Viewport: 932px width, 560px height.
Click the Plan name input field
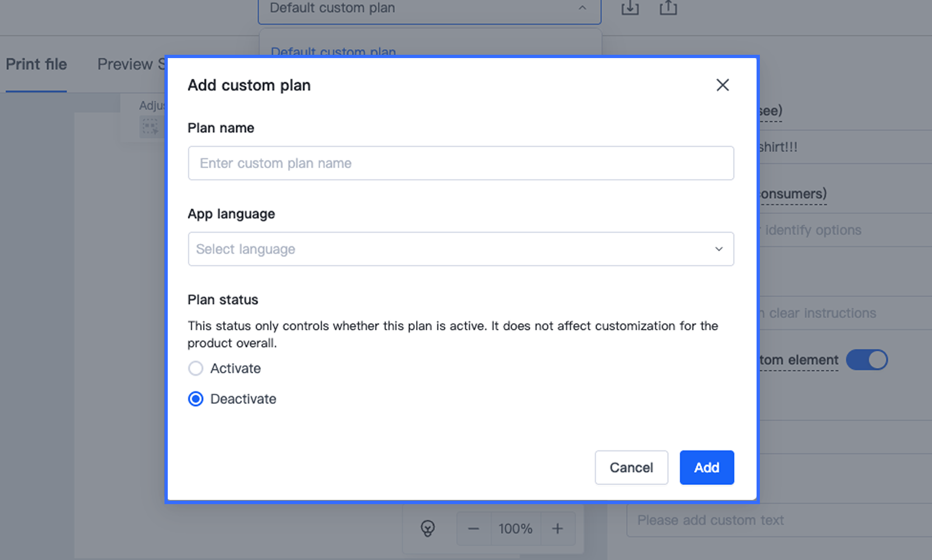coord(461,163)
